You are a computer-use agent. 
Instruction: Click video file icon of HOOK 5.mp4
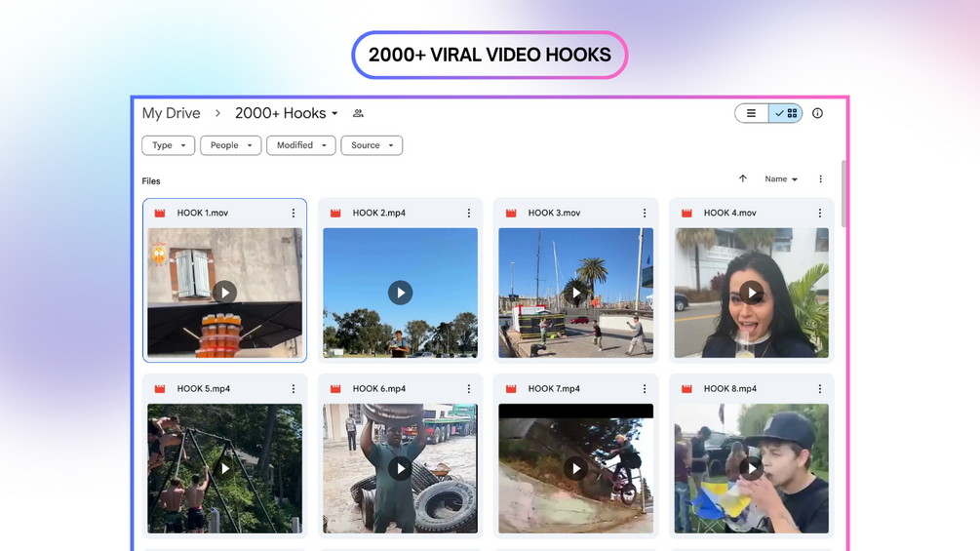pos(160,388)
